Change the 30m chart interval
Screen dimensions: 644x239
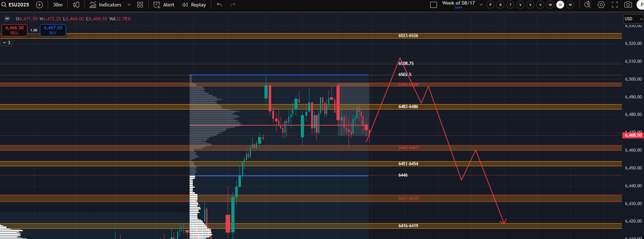point(58,5)
